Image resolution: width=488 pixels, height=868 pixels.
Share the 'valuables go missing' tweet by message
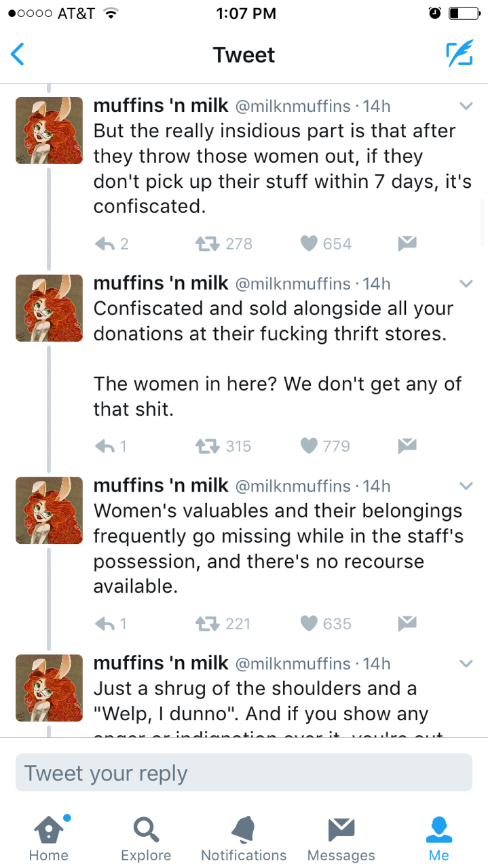(407, 623)
